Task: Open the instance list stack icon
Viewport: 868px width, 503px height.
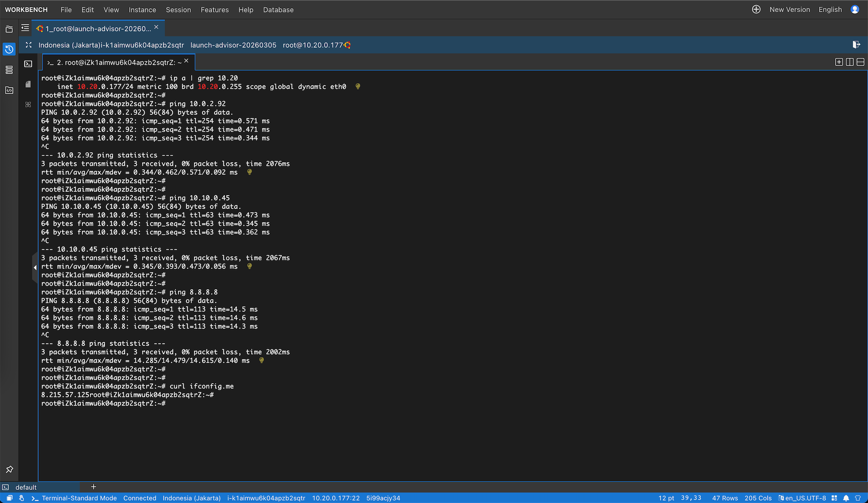Action: point(9,70)
